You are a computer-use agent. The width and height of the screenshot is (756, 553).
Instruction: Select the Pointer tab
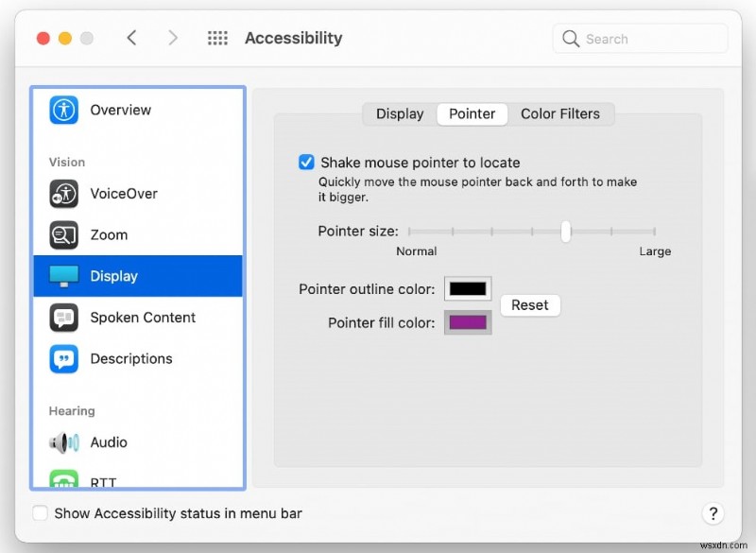tap(472, 114)
